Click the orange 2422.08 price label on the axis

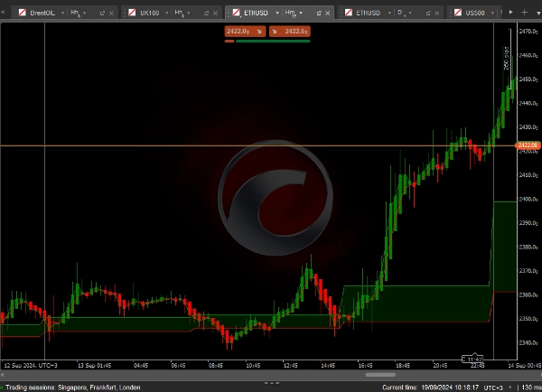(x=528, y=145)
